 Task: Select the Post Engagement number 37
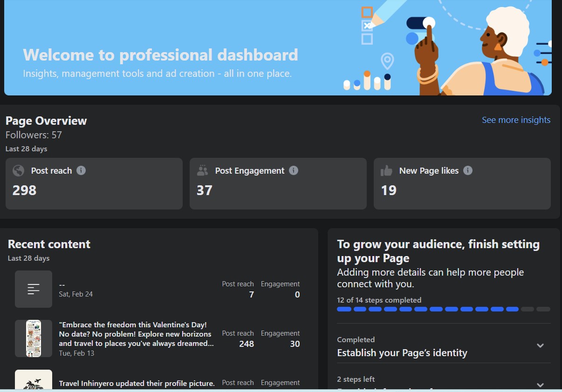coord(204,190)
